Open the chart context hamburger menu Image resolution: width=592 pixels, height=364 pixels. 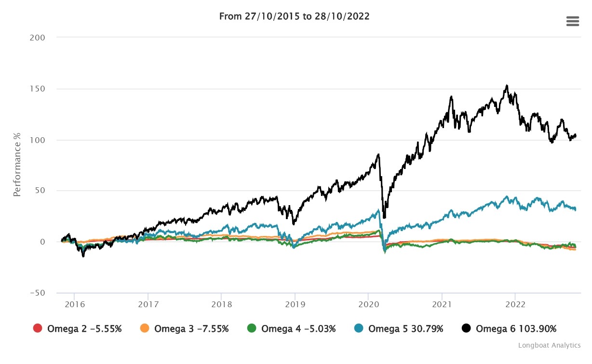click(572, 21)
